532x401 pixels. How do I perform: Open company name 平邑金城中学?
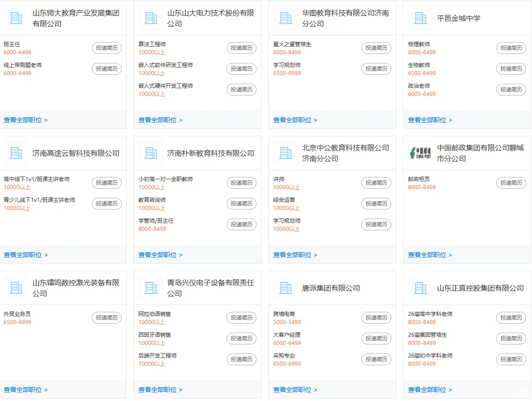click(459, 19)
